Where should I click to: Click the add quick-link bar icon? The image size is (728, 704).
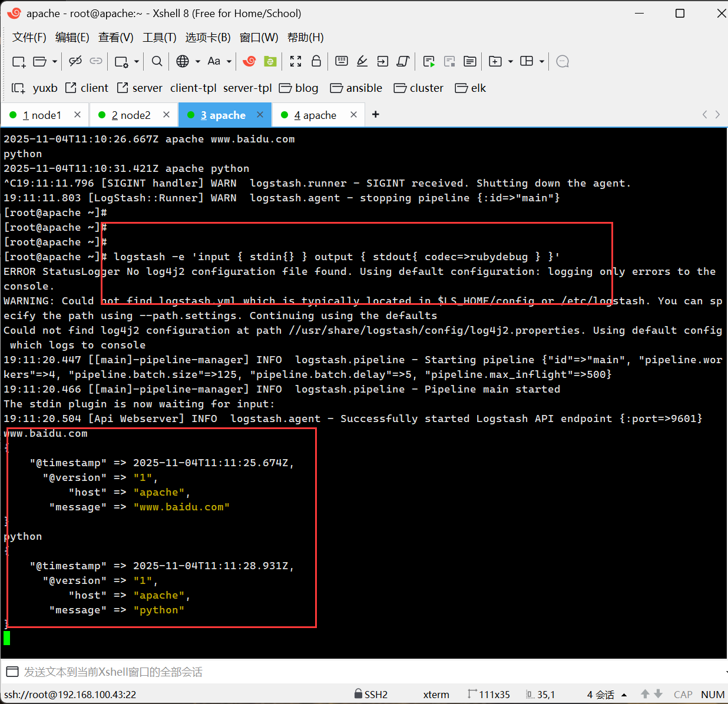tap(18, 88)
